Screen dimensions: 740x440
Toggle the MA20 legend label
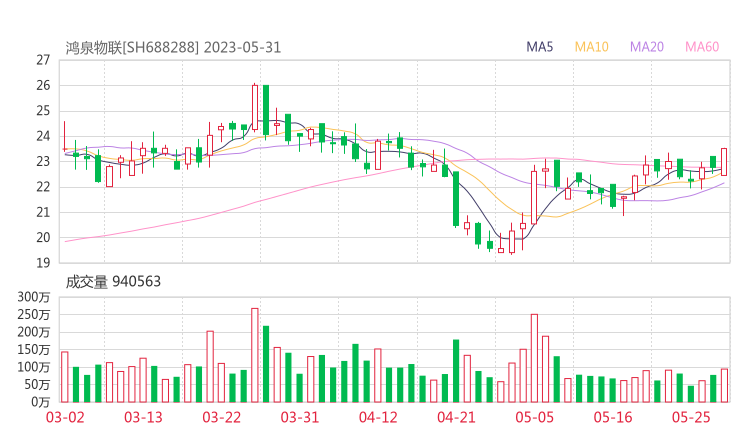(x=647, y=47)
